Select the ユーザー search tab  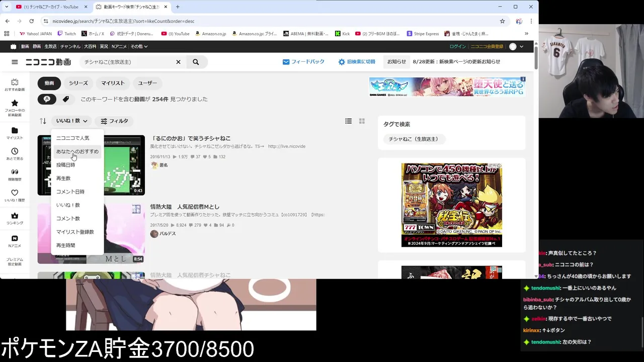tap(147, 83)
